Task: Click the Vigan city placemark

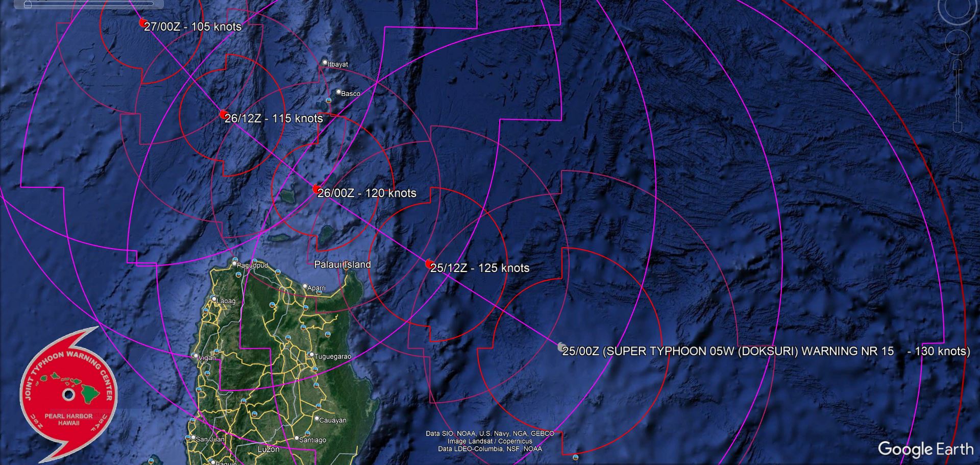Action: pyautogui.click(x=195, y=356)
